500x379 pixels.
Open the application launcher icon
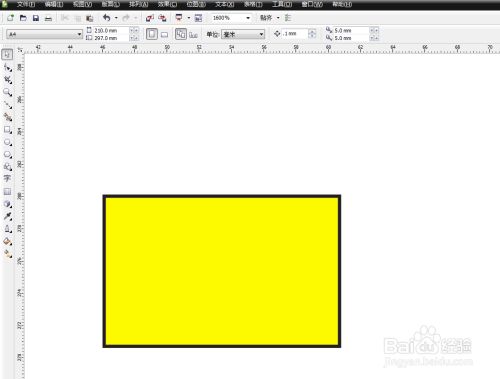[x=179, y=18]
